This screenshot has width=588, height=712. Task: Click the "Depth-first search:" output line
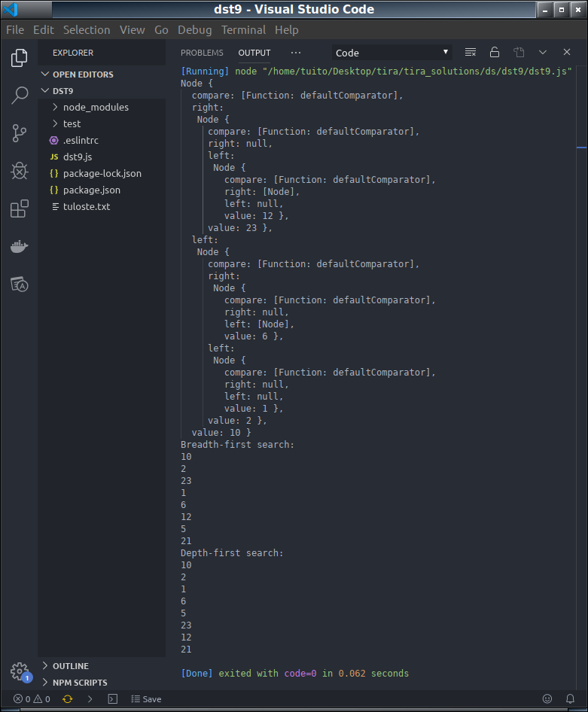click(x=232, y=553)
